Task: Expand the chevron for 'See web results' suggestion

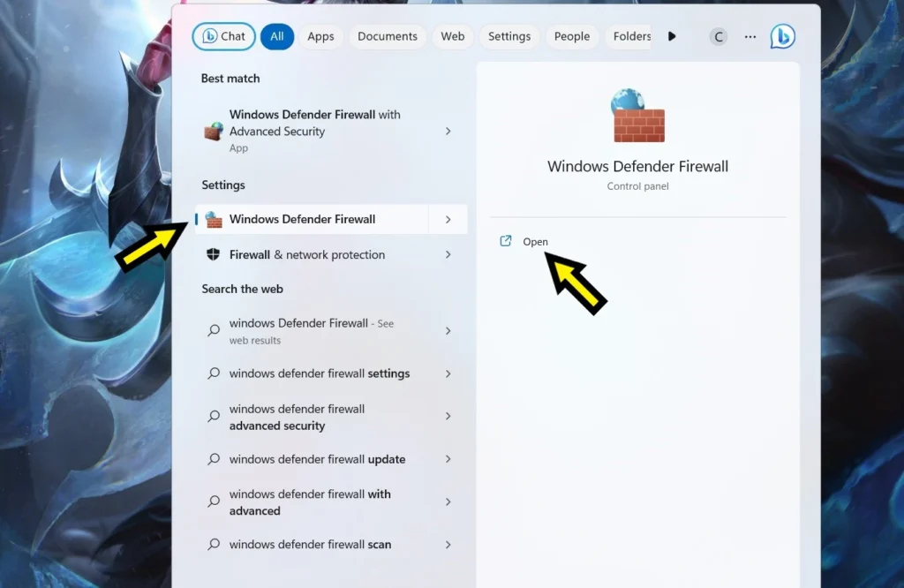Action: pyautogui.click(x=448, y=331)
